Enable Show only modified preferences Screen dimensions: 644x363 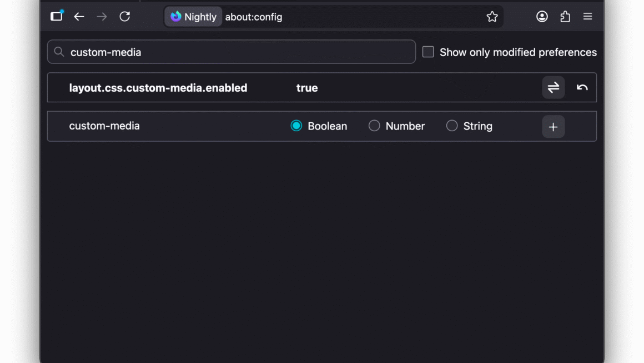(428, 52)
